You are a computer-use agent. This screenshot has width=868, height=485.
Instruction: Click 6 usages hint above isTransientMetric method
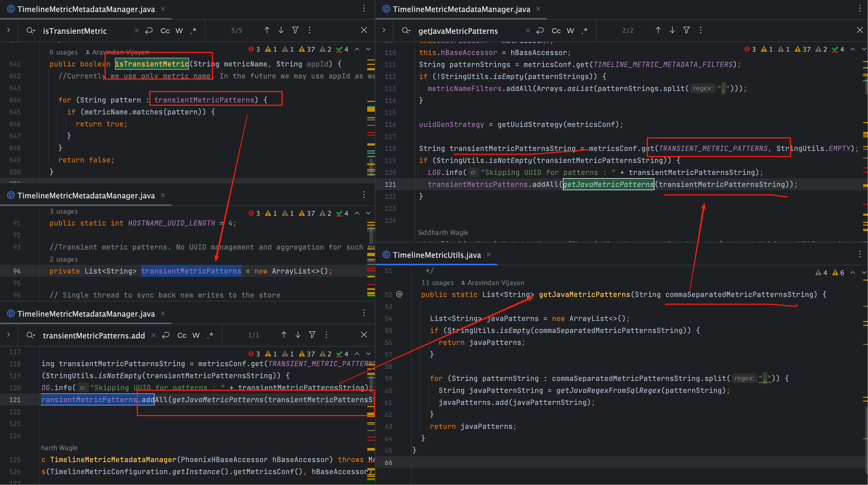[63, 52]
